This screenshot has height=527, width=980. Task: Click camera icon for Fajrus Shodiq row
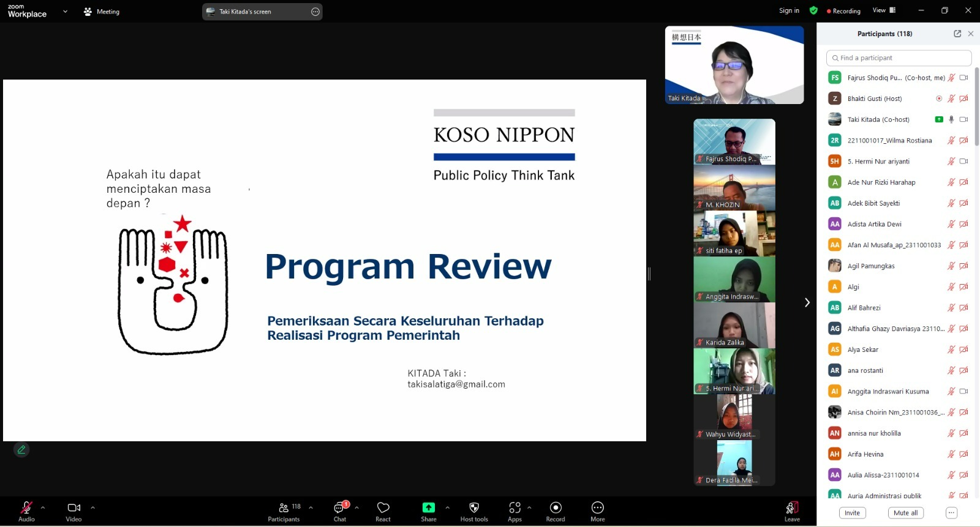pyautogui.click(x=963, y=78)
